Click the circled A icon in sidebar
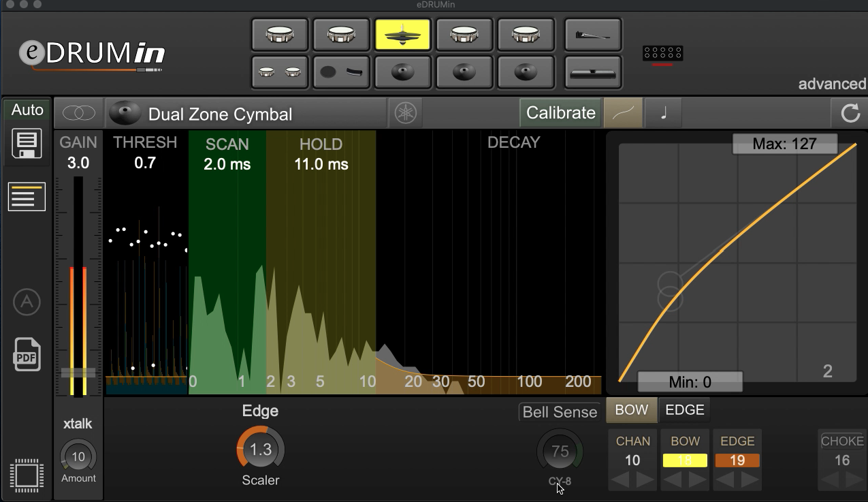 pyautogui.click(x=27, y=302)
